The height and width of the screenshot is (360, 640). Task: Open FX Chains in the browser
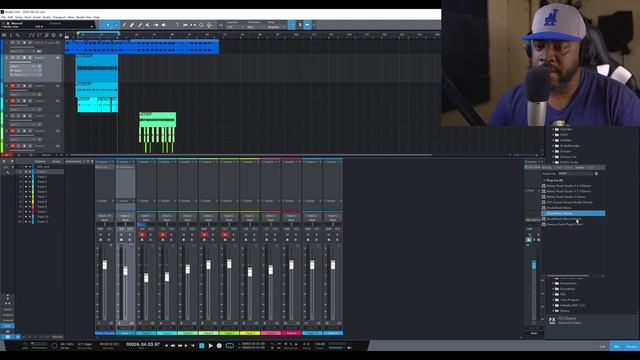(x=567, y=318)
